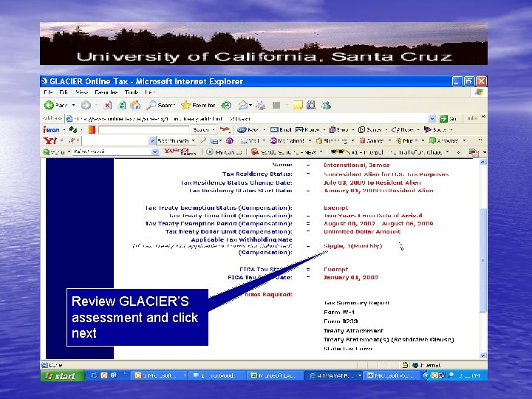Click the iWon toolbar search box
Image resolution: width=532 pixels, height=399 pixels.
coord(143,129)
